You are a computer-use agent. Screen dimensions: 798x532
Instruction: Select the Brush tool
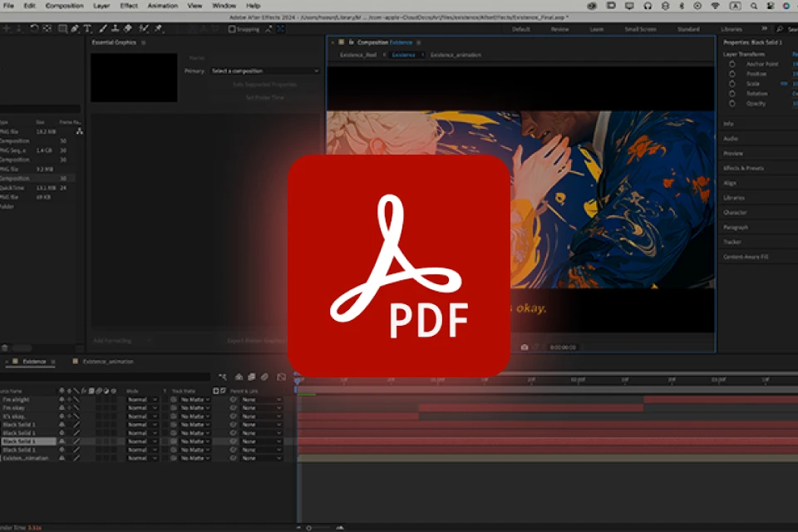(103, 28)
